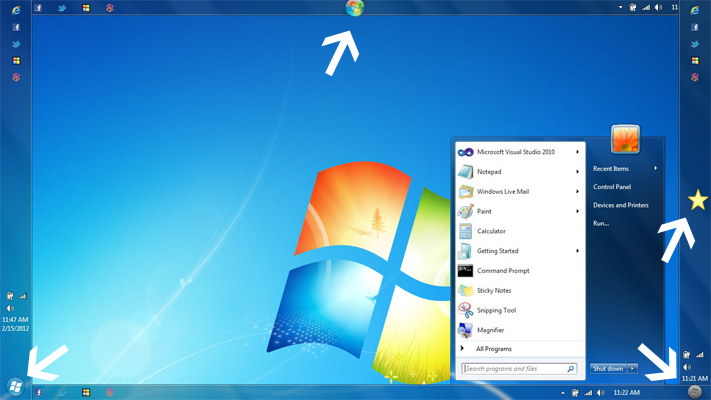This screenshot has width=711, height=400.
Task: Open Facebook shortcut on the bottom taskbar
Action: [38, 392]
